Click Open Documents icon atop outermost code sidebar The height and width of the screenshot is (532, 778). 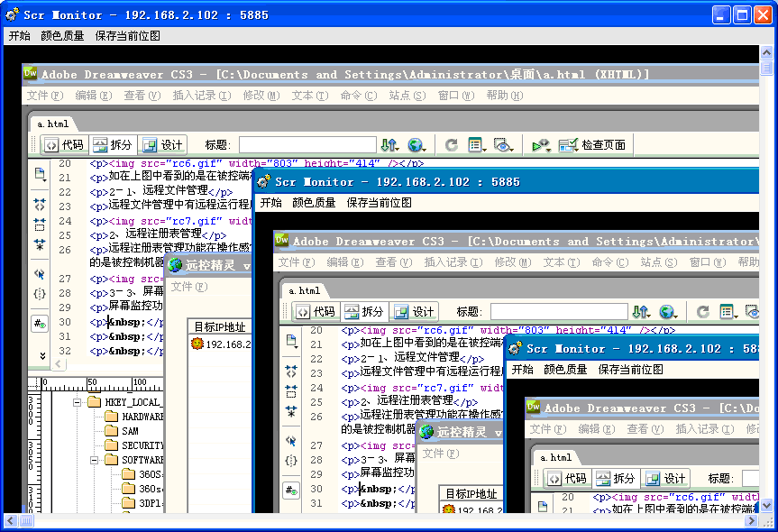(x=40, y=174)
